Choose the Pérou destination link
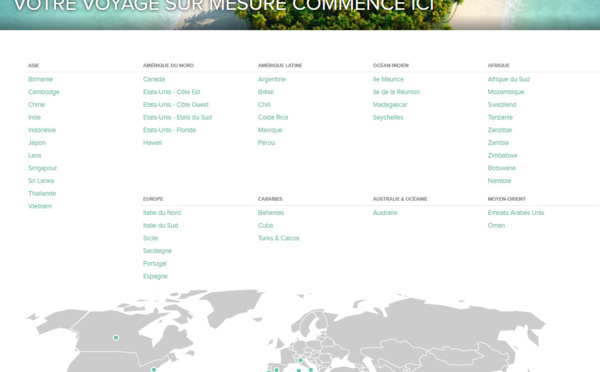The height and width of the screenshot is (372, 600). coord(266,143)
